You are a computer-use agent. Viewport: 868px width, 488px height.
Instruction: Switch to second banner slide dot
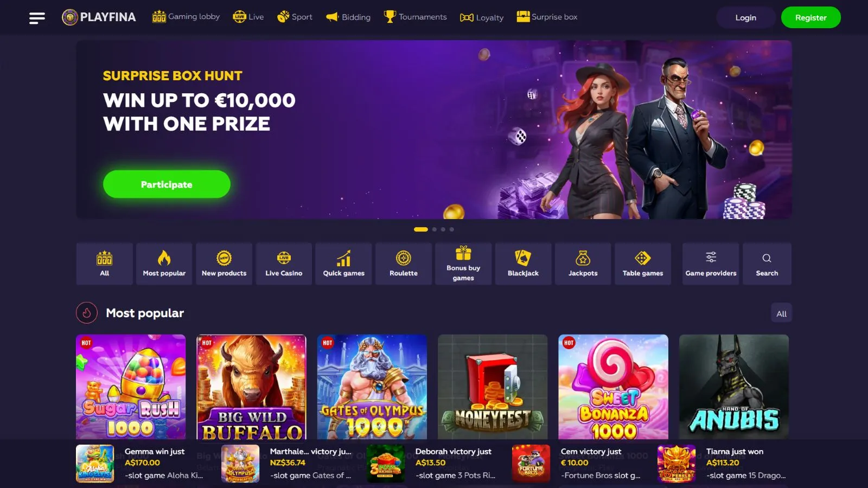coord(435,229)
